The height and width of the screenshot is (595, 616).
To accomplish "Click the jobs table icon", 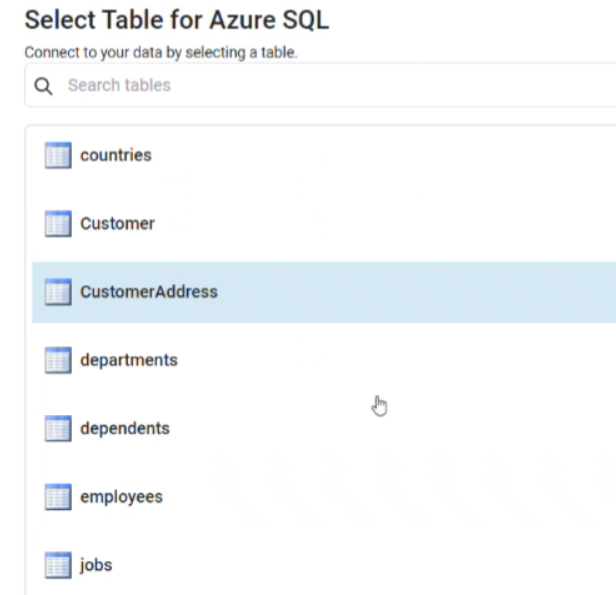I will click(58, 565).
